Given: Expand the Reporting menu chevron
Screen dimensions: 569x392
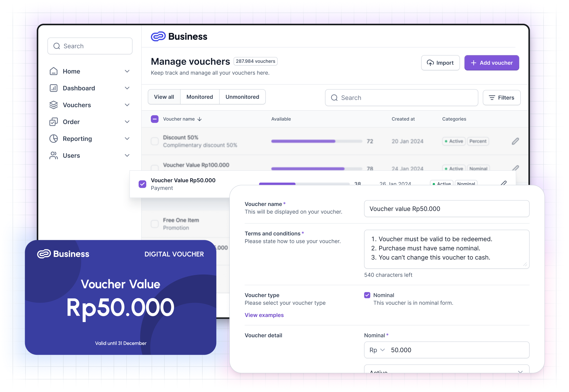Looking at the screenshot, I should point(127,139).
